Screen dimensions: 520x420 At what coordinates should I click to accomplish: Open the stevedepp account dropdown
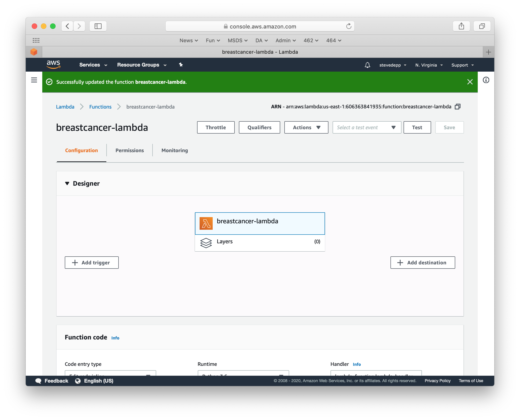pos(393,65)
